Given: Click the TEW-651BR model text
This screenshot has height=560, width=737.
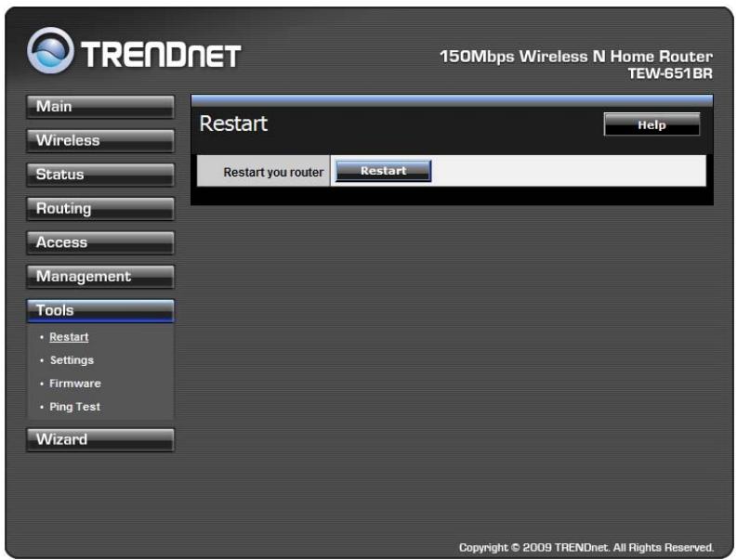Looking at the screenshot, I should coord(670,73).
